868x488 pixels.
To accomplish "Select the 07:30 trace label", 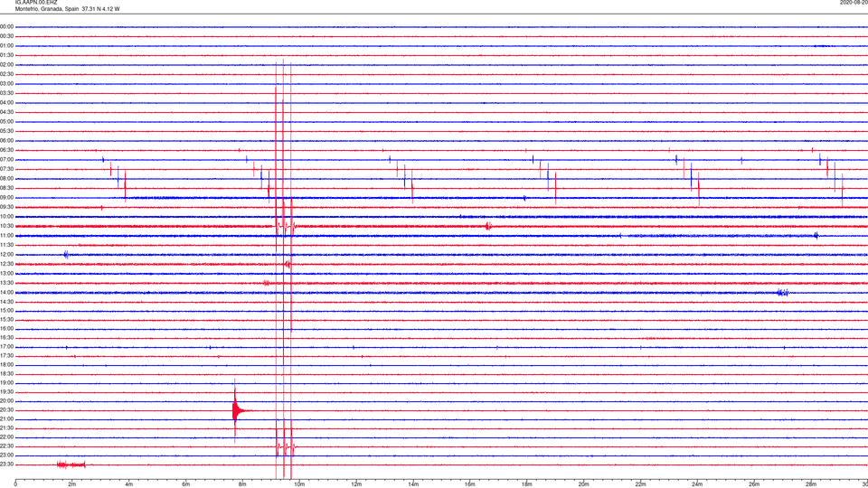I will click(6, 169).
